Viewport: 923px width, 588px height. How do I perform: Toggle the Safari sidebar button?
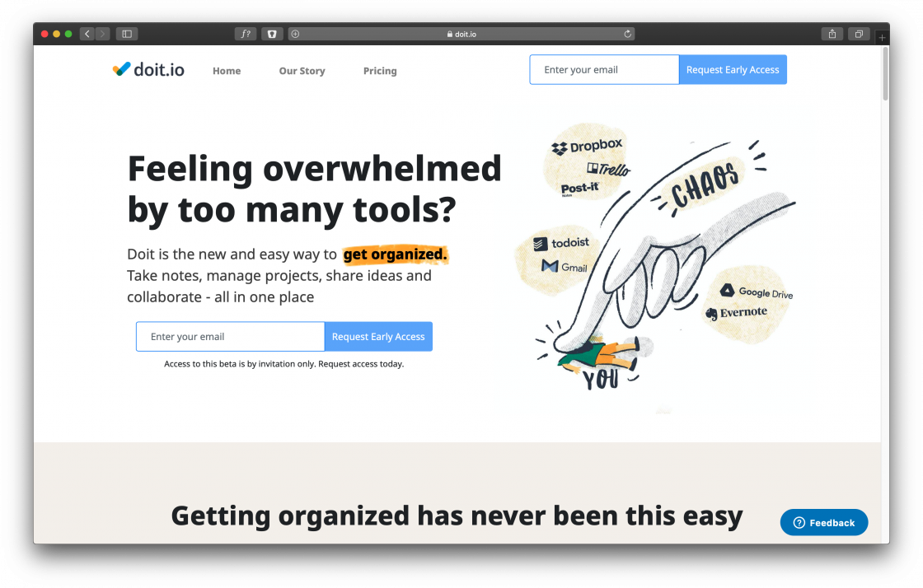pos(127,34)
